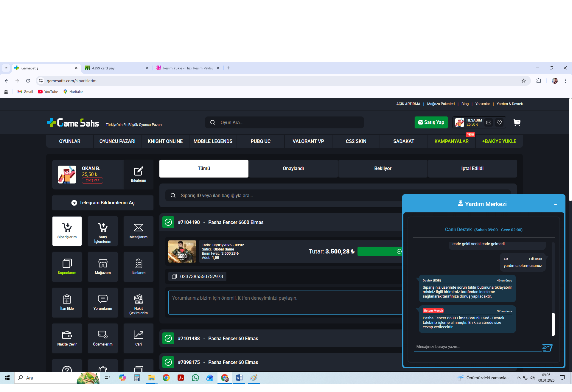Open Bilgilerim edit profile icon

[x=139, y=175]
